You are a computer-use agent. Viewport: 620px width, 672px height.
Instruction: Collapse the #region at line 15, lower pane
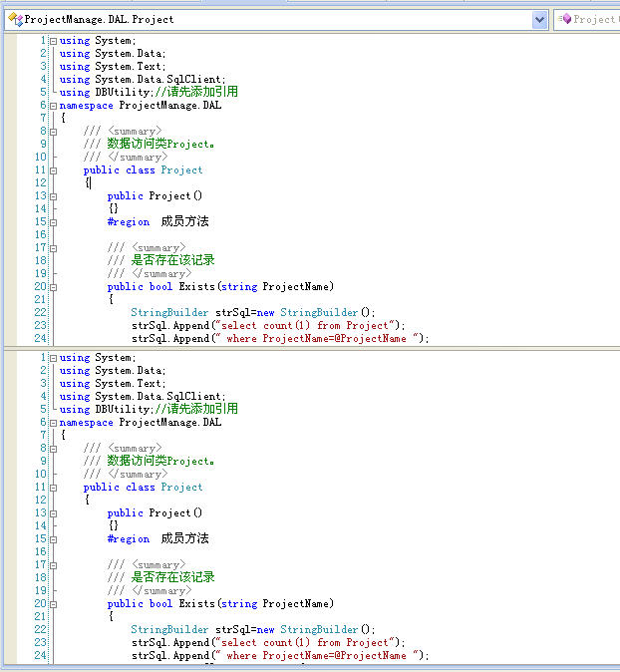point(53,539)
